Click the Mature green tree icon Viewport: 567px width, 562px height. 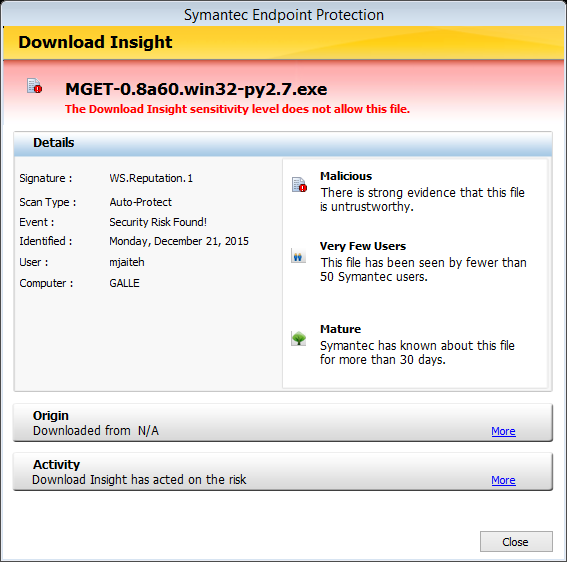299,339
